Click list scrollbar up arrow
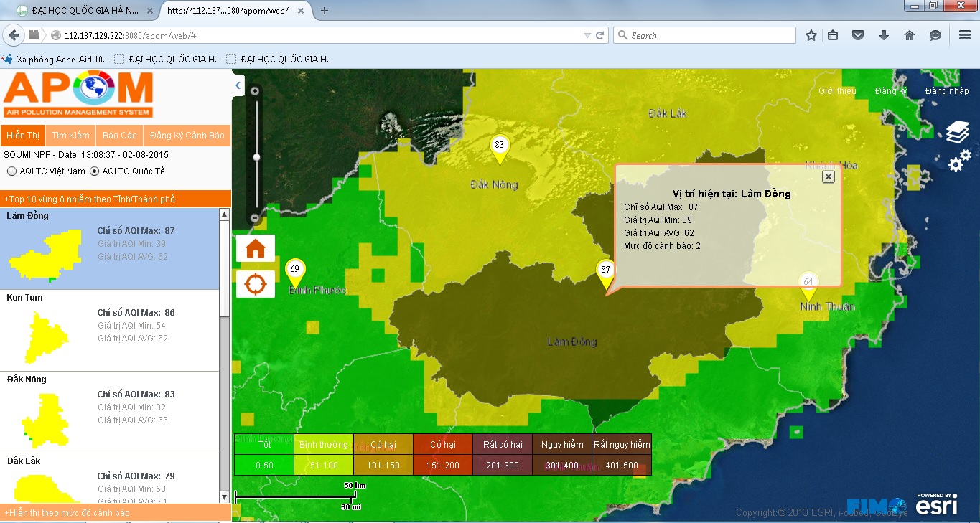Screen dimensions: 980x523 [x=224, y=215]
